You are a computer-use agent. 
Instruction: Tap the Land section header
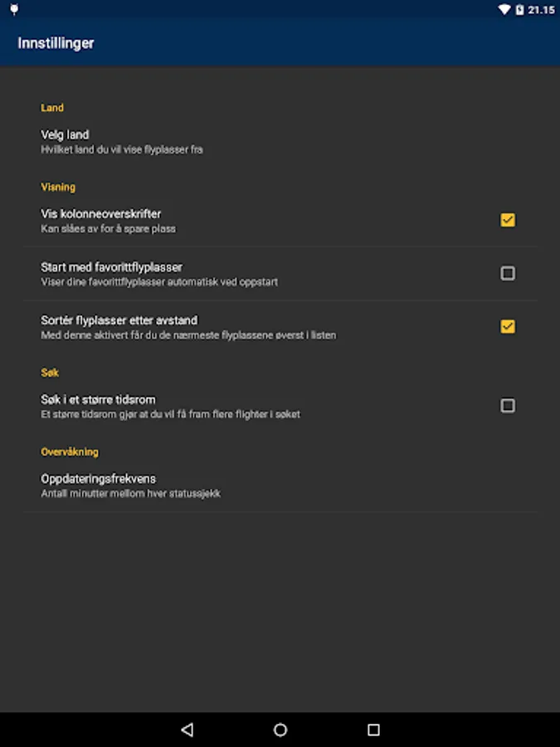point(52,108)
